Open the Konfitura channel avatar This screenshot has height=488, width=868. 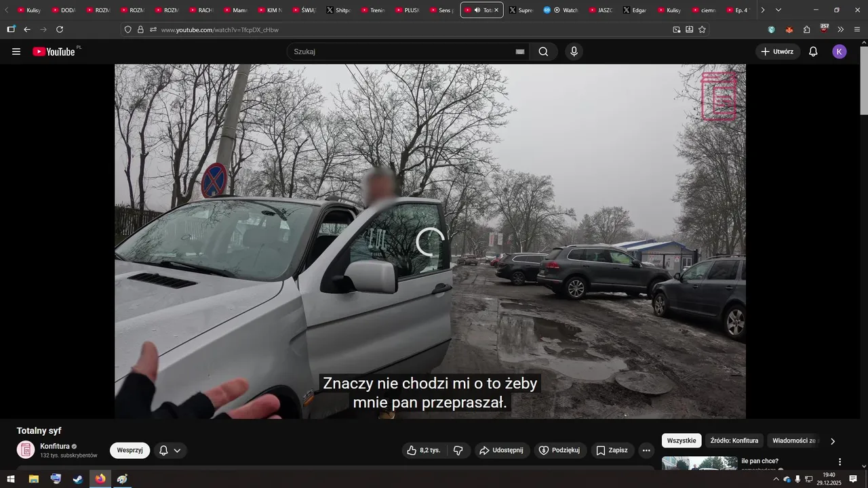point(26,450)
